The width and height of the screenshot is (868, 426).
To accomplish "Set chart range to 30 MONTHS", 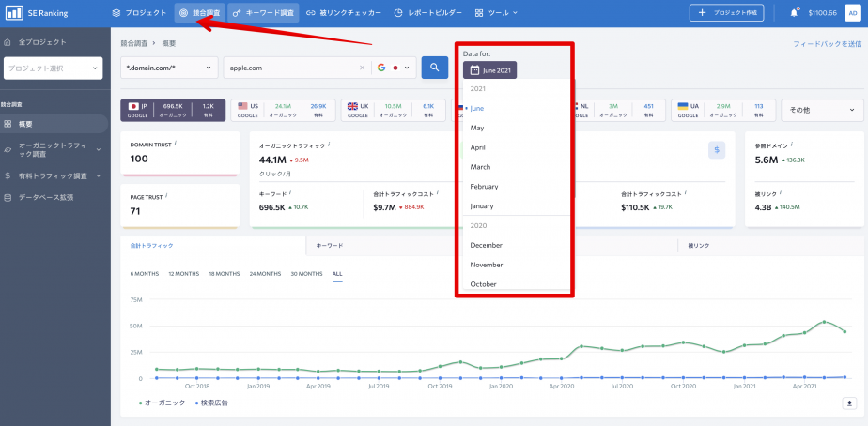I will [306, 274].
